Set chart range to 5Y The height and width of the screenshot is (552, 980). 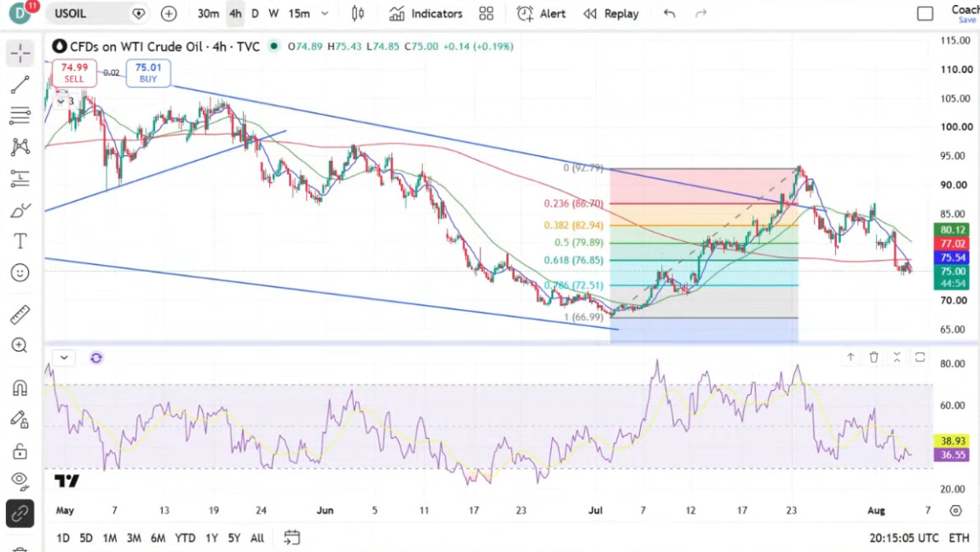pos(234,538)
